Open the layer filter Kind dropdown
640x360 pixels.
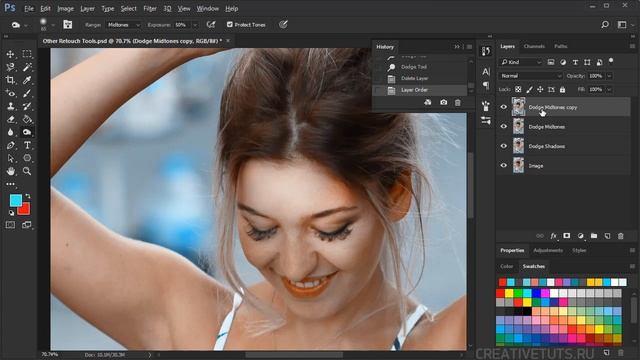click(x=521, y=62)
